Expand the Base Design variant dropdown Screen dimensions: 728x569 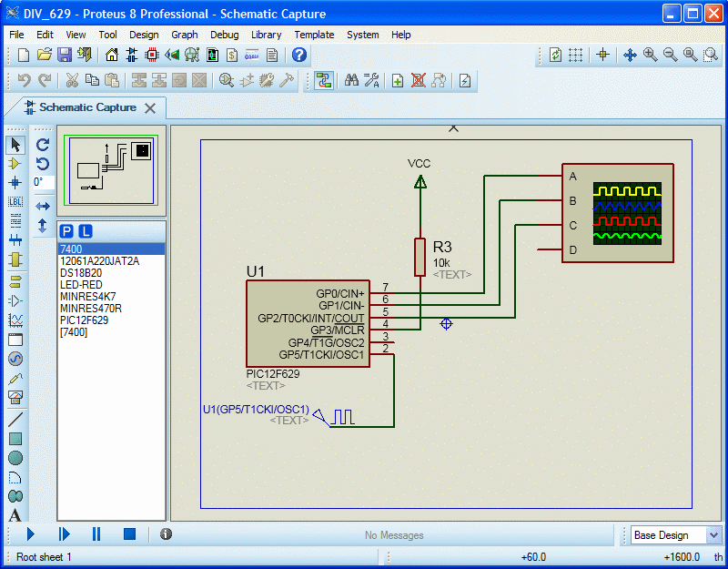pos(713,535)
